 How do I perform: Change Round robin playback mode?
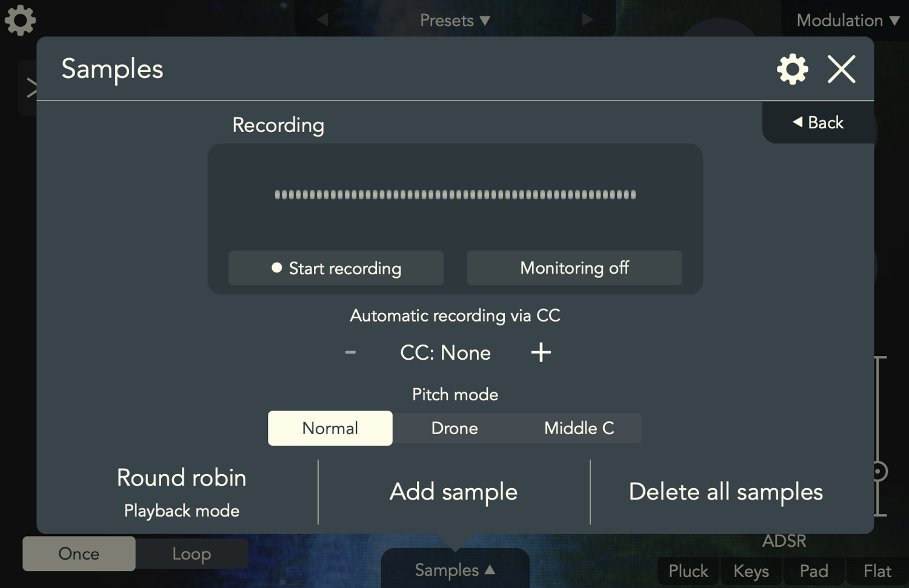(x=181, y=492)
